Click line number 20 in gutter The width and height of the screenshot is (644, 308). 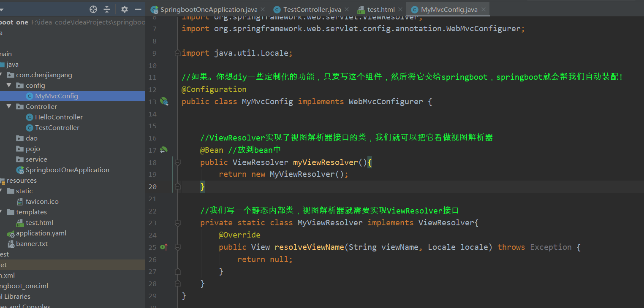[x=152, y=186]
